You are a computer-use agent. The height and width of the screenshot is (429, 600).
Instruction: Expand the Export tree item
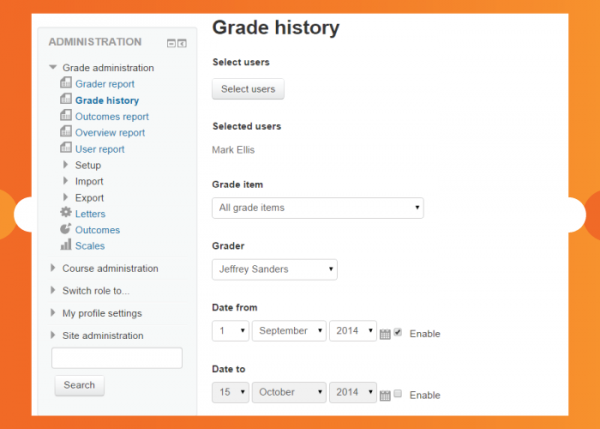(89, 197)
